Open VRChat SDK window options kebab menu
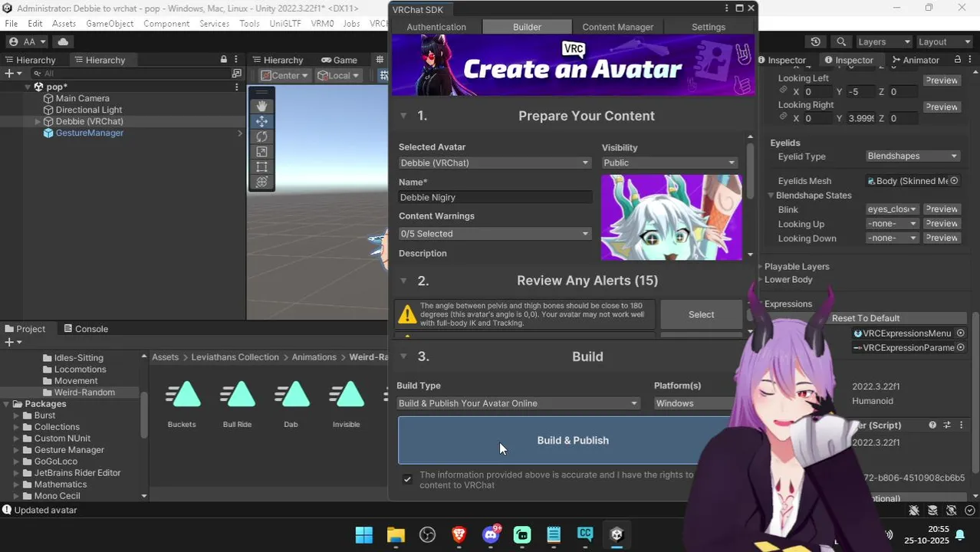 pos(727,8)
